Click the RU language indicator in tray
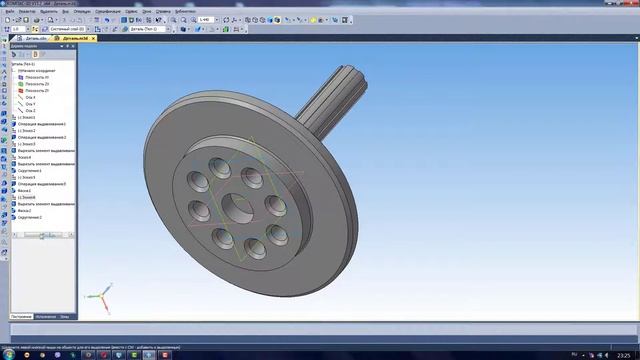The width and height of the screenshot is (640, 360). coord(575,354)
